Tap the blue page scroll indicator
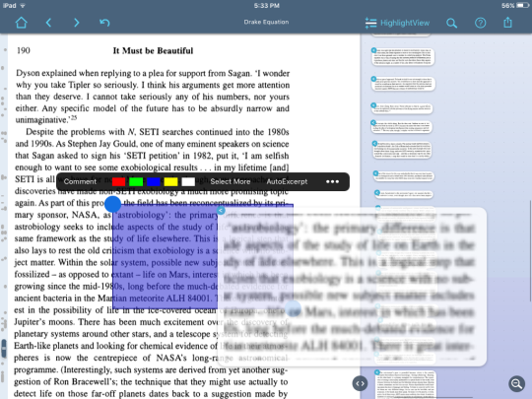532x399 pixels. point(4,348)
